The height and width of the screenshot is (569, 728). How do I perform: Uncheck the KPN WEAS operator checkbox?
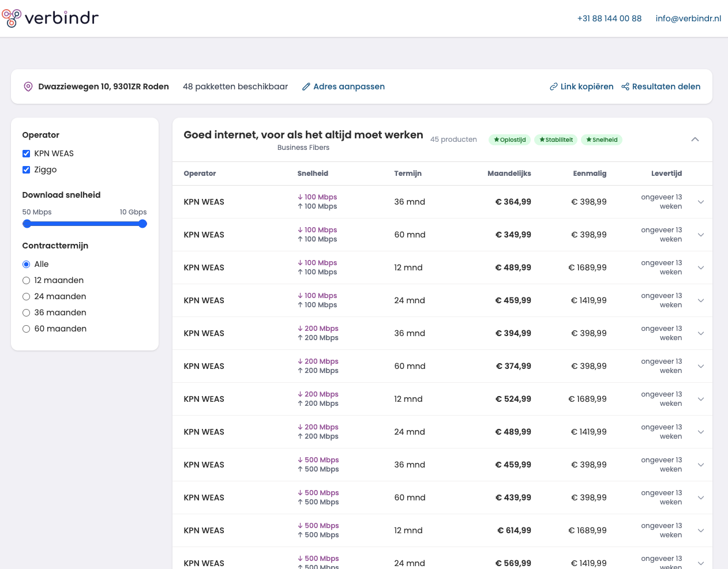click(26, 153)
